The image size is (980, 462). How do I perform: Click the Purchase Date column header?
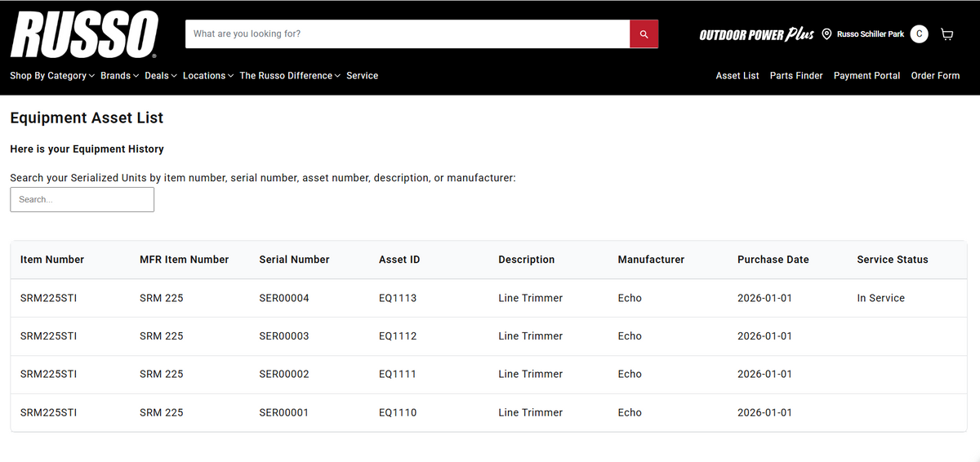tap(773, 260)
